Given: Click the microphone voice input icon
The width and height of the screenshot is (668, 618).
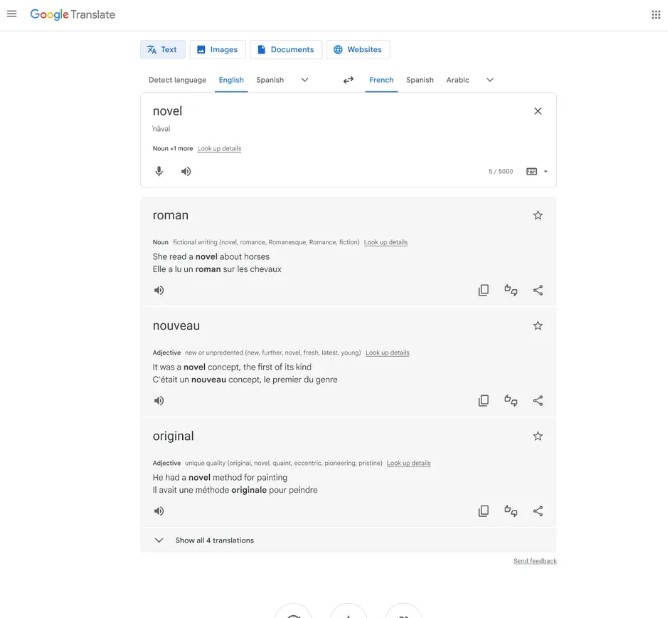Looking at the screenshot, I should [158, 171].
